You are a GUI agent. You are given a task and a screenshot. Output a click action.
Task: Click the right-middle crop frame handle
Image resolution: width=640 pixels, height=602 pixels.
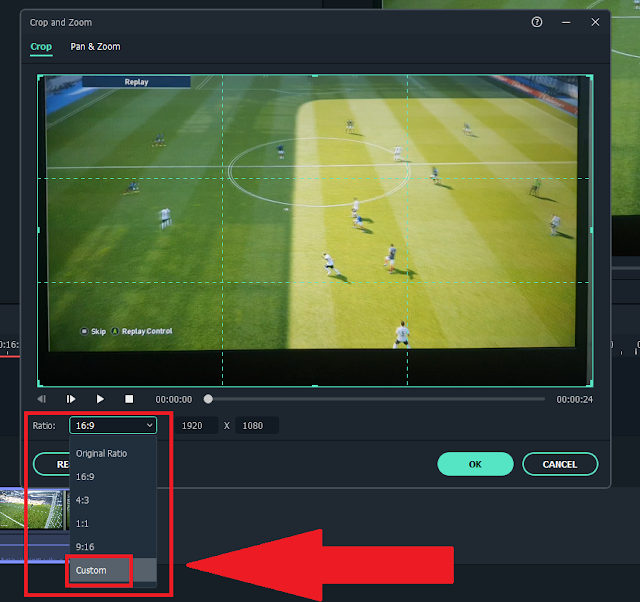tap(591, 230)
